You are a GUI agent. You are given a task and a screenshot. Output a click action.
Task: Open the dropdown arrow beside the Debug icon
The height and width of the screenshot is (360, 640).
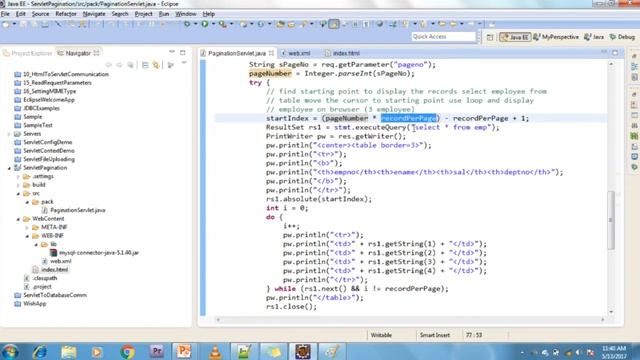pos(196,24)
